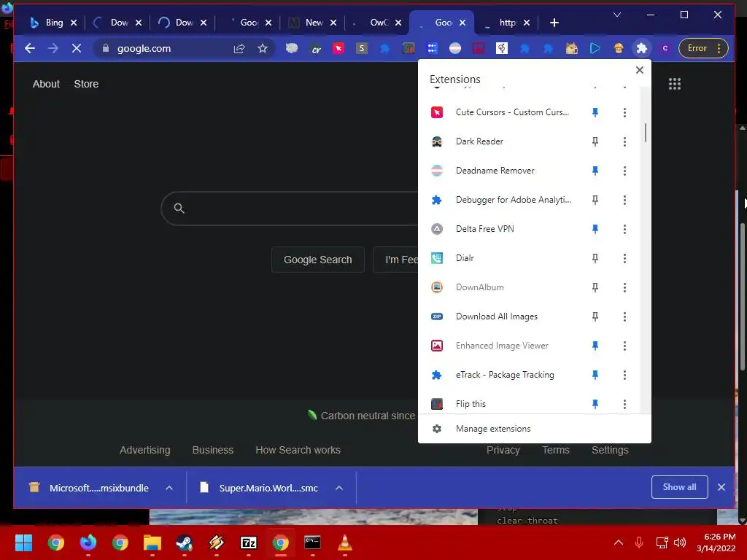Open more options for Dark Reader

(624, 141)
